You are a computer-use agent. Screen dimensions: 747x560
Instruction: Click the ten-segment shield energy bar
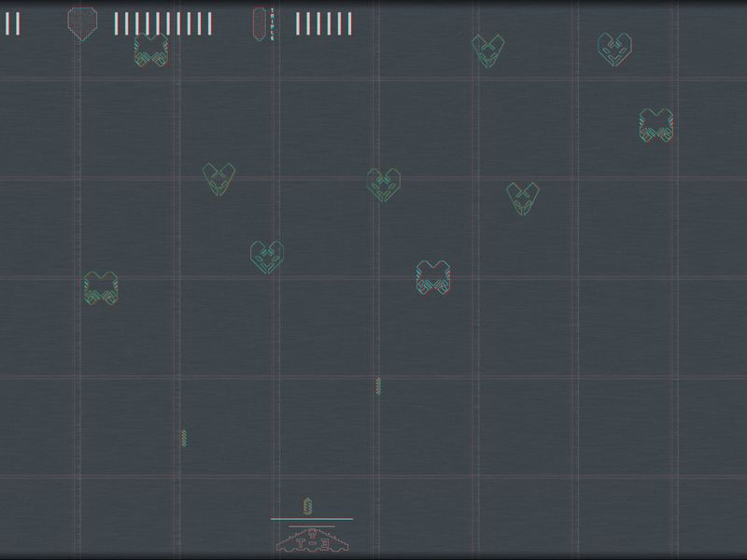point(162,24)
